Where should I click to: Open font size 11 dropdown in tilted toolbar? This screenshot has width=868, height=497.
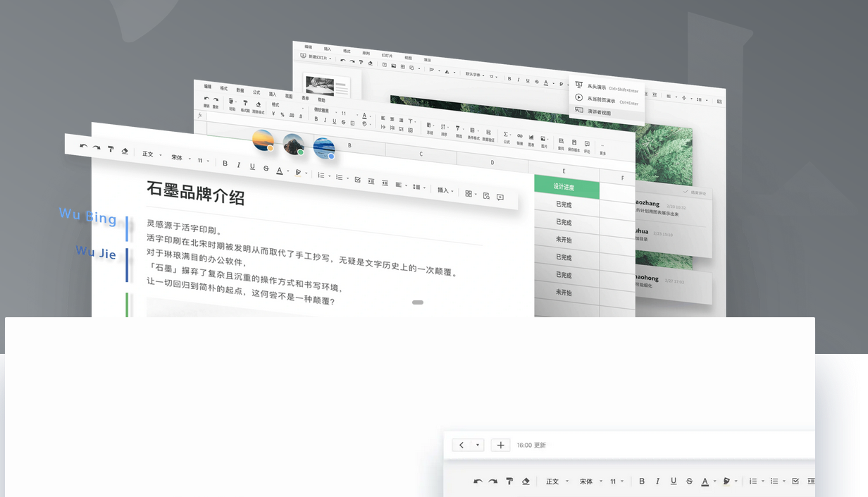(x=204, y=161)
